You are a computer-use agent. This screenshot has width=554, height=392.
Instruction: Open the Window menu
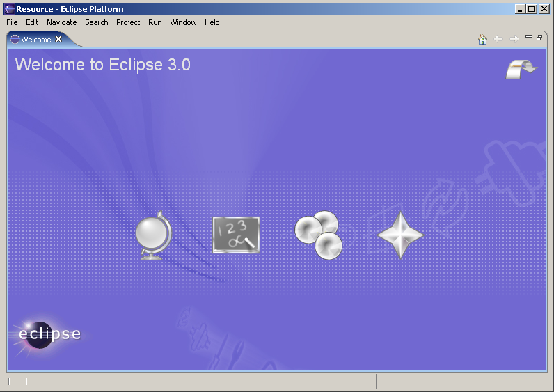click(x=183, y=22)
